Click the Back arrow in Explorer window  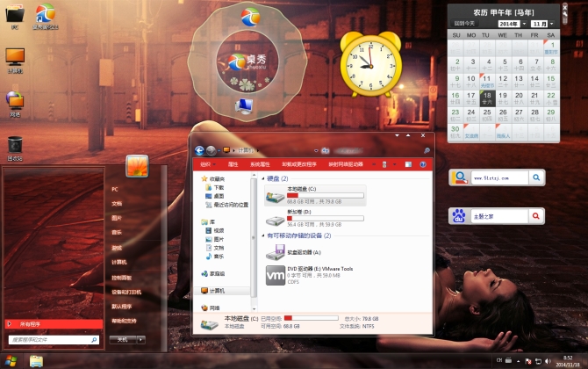(199, 150)
